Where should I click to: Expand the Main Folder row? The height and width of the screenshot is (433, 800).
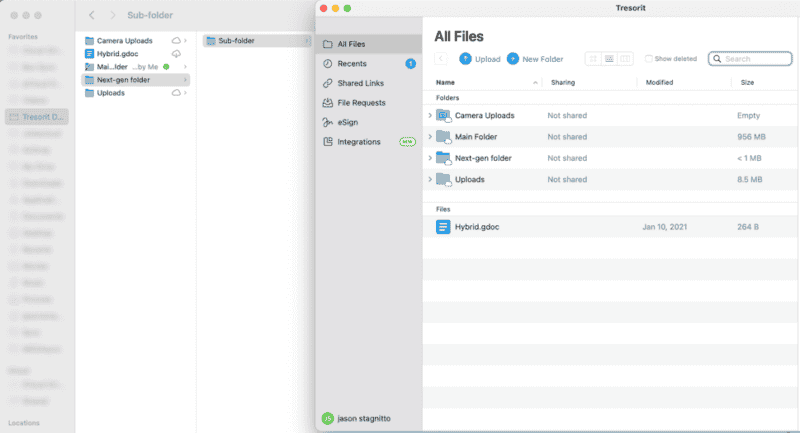pos(430,137)
